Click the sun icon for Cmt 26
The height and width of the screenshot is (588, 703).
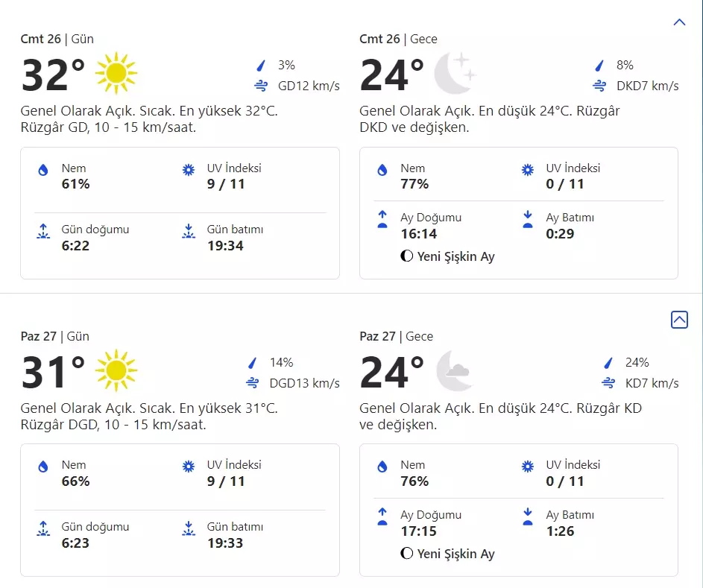[116, 73]
